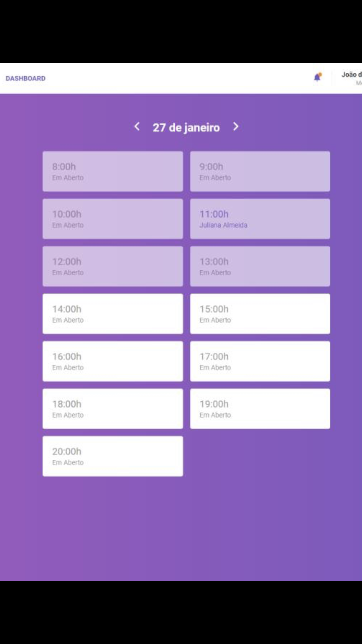Go to previous day with left chevron

point(137,127)
